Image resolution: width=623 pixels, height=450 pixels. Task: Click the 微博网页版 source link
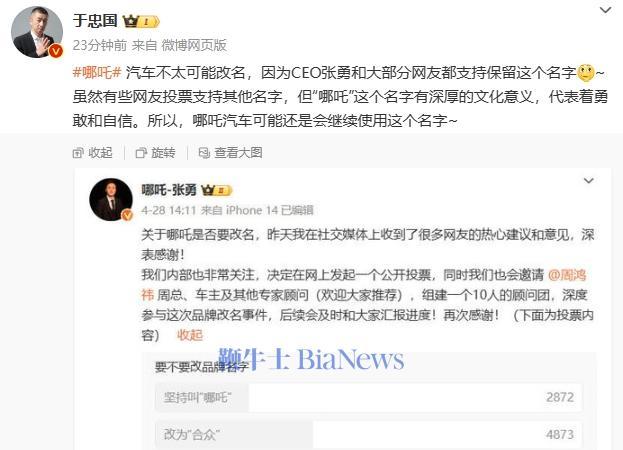[x=194, y=45]
